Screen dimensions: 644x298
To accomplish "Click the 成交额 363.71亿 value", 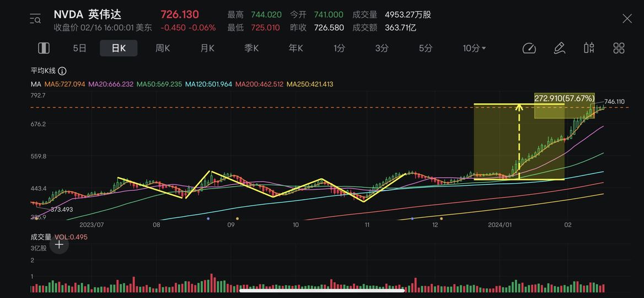I will point(385,28).
